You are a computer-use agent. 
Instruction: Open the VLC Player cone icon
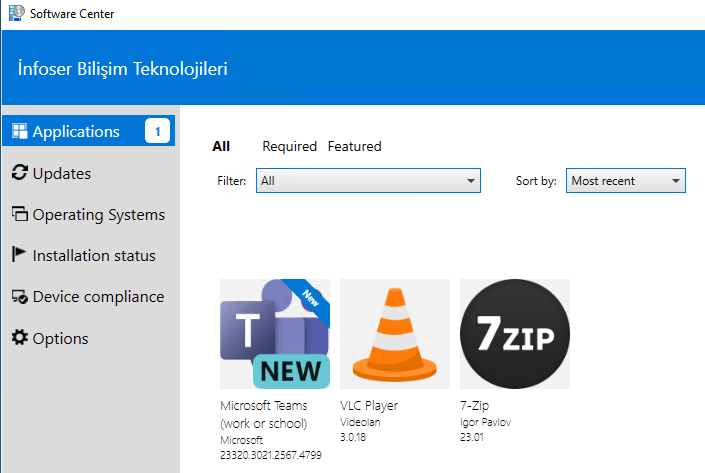[x=395, y=334]
